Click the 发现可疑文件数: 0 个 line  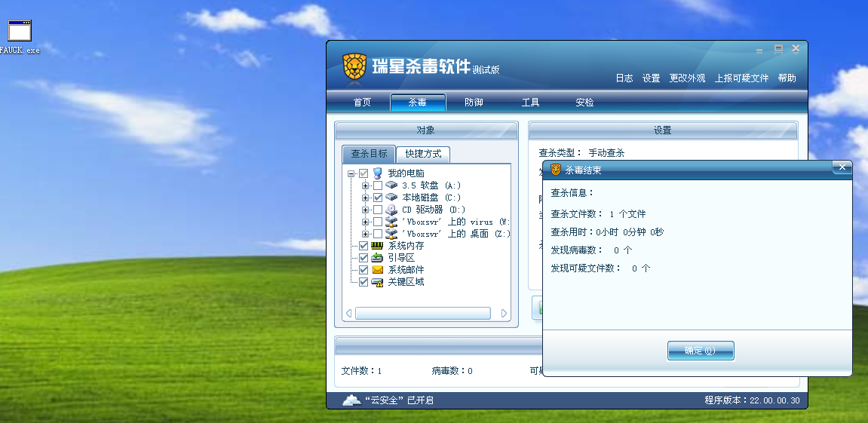(600, 268)
